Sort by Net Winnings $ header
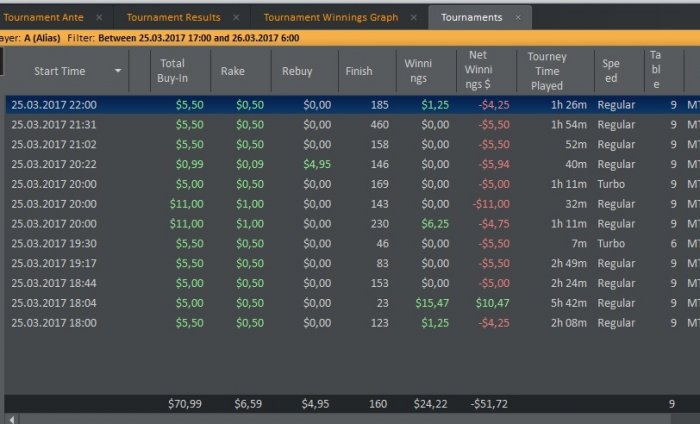This screenshot has height=424, width=700. coord(477,71)
